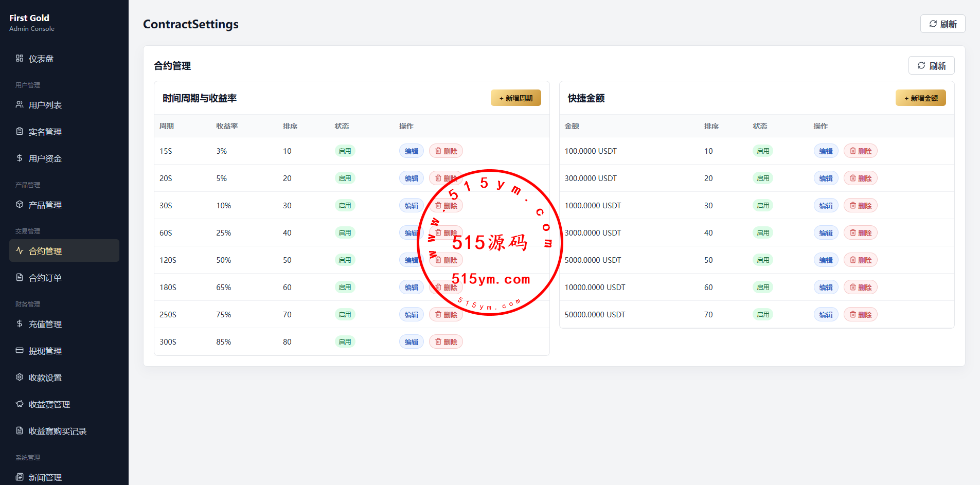Toggle 启用 status for the 15S period
980x485 pixels.
[345, 151]
